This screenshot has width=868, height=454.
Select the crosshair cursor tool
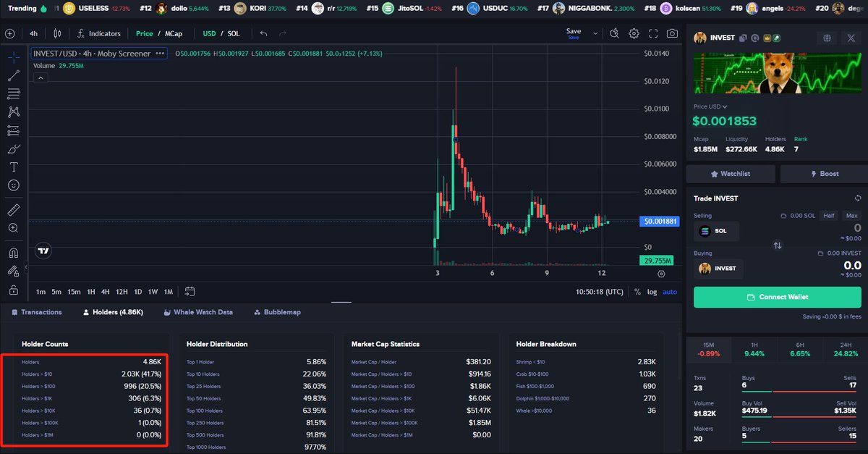pyautogui.click(x=14, y=57)
